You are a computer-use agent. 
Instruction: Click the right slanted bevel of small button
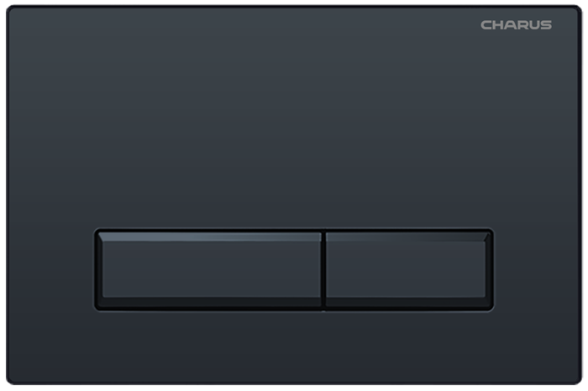[x=488, y=268]
